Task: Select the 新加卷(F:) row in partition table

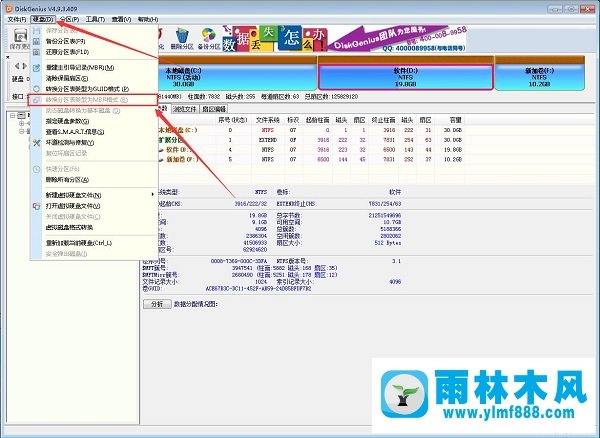Action: coord(310,159)
